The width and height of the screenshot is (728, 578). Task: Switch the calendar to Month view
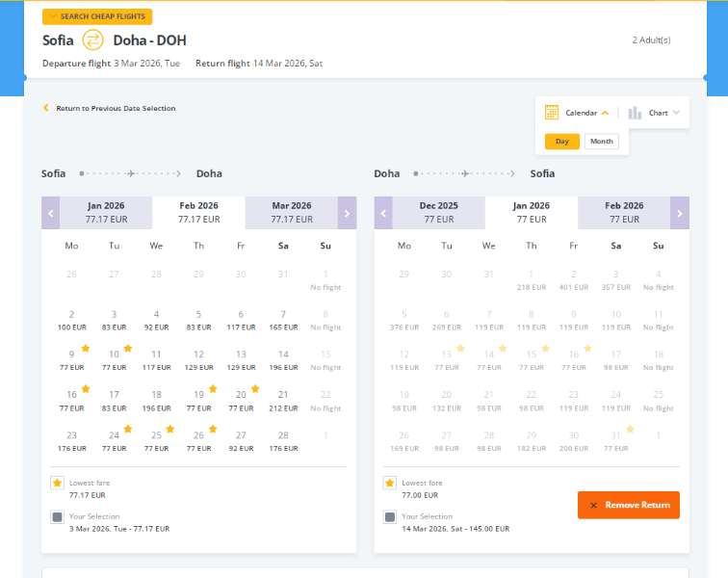point(601,142)
